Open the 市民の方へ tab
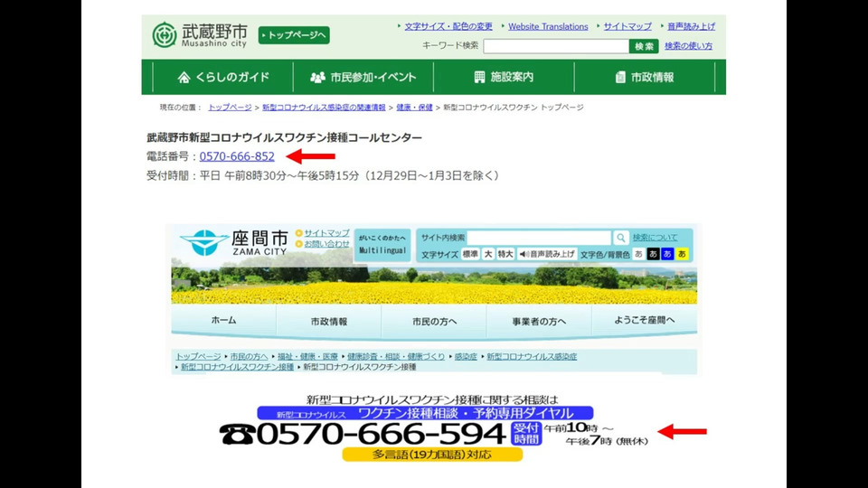Image resolution: width=868 pixels, height=488 pixels. 434,321
